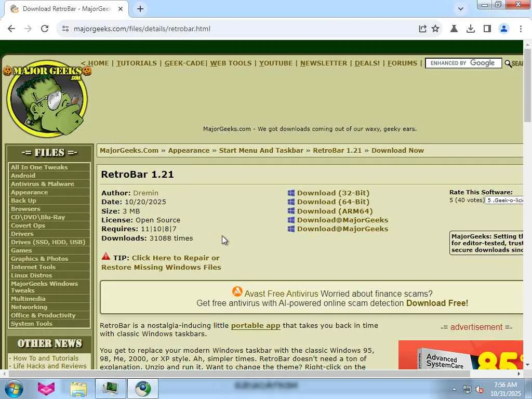532x399 pixels.
Task: Open the pink taskbar application icon
Action: [46, 389]
